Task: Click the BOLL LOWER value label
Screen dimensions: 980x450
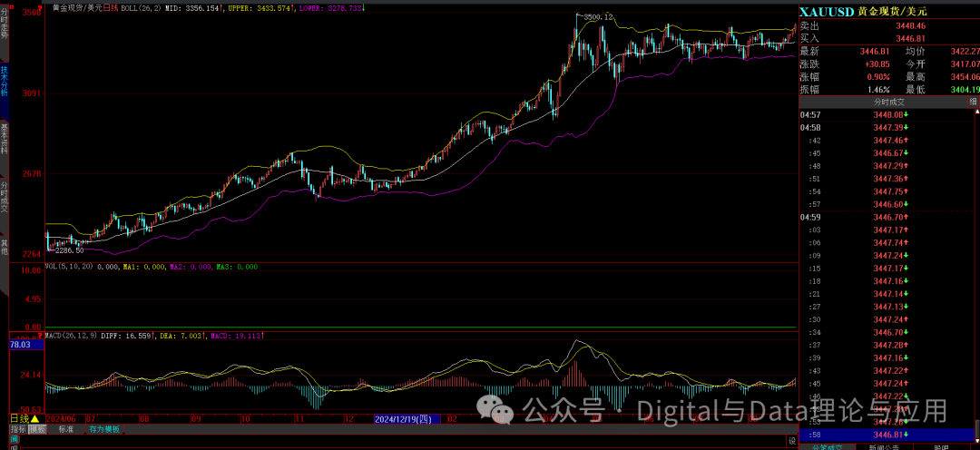Action: [332, 7]
